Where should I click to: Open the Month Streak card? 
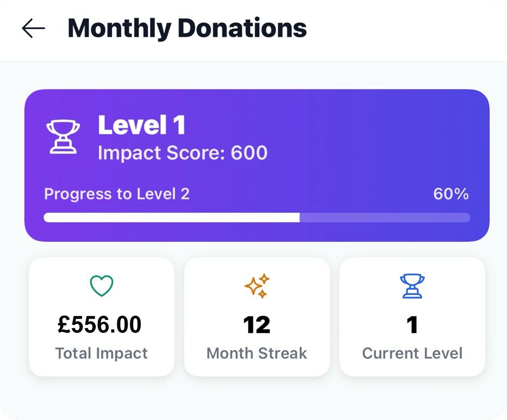[x=257, y=317]
